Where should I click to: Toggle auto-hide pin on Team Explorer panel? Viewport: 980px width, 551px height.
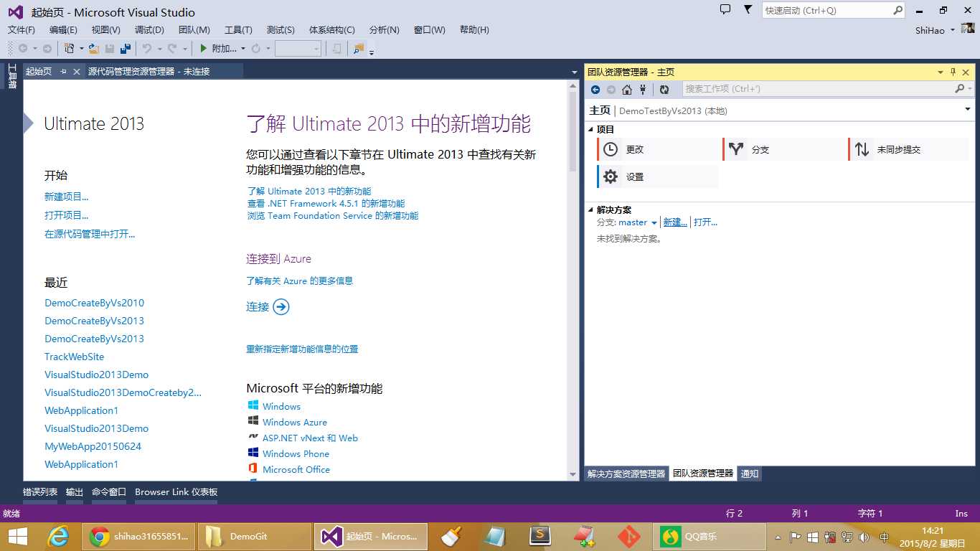pos(953,72)
